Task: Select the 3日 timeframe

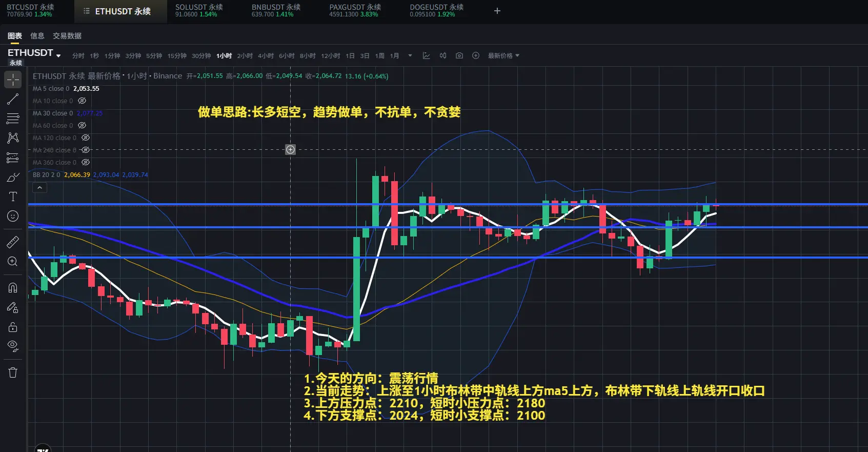Action: 365,55
